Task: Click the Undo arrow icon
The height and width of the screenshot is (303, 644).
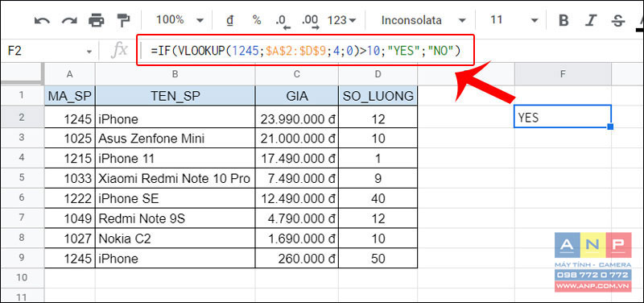Action: 42,20
